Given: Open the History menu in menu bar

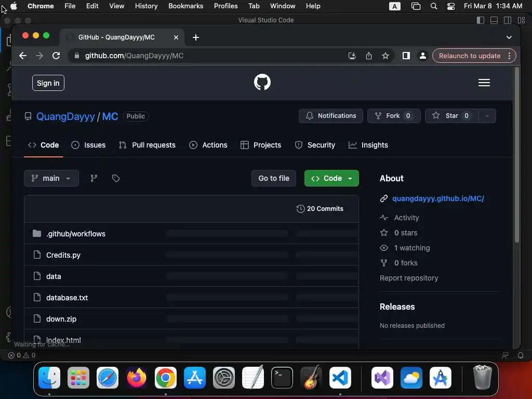Looking at the screenshot, I should tap(146, 6).
